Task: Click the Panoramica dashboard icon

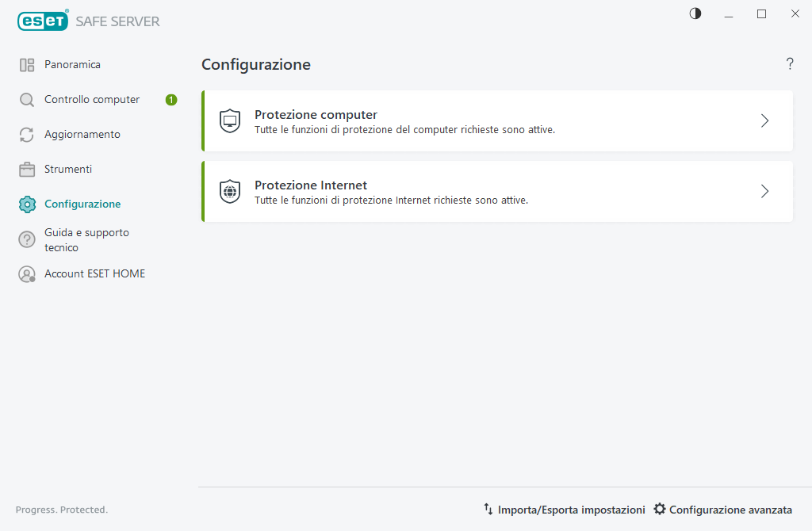Action: pos(27,65)
